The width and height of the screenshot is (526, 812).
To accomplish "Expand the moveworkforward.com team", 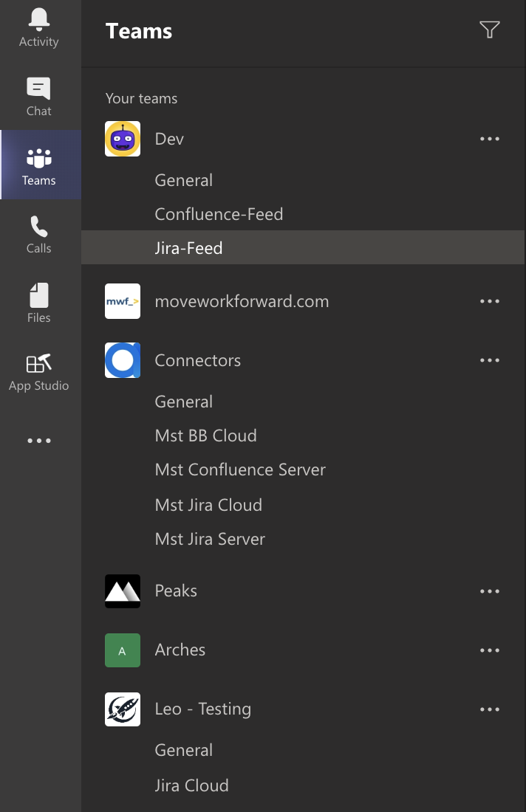I will (x=242, y=301).
